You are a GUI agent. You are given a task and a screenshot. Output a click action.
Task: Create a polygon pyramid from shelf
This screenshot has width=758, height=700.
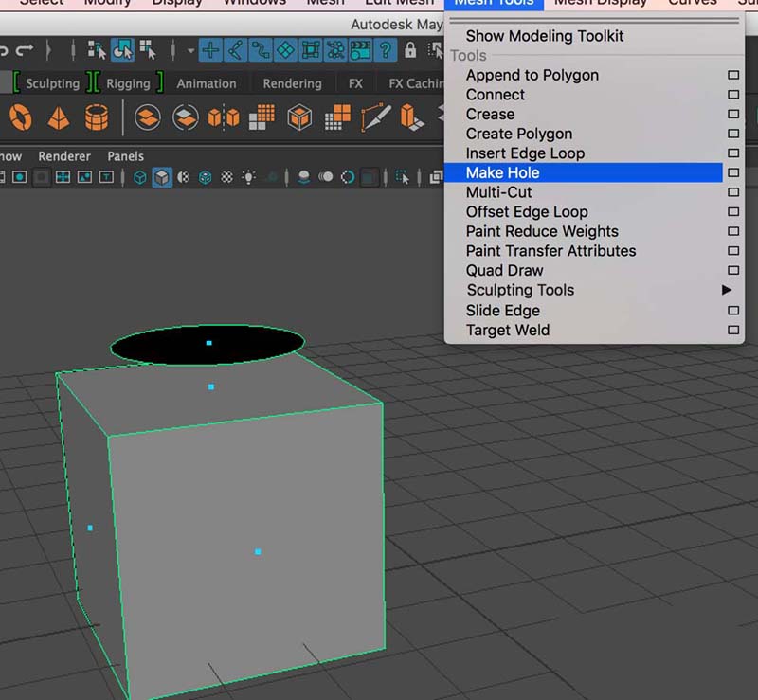pyautogui.click(x=59, y=117)
